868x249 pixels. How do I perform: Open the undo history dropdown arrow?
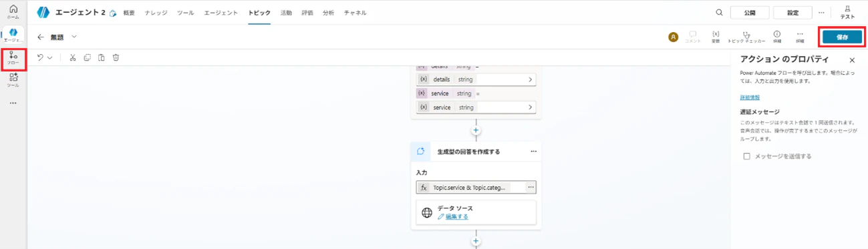(50, 58)
